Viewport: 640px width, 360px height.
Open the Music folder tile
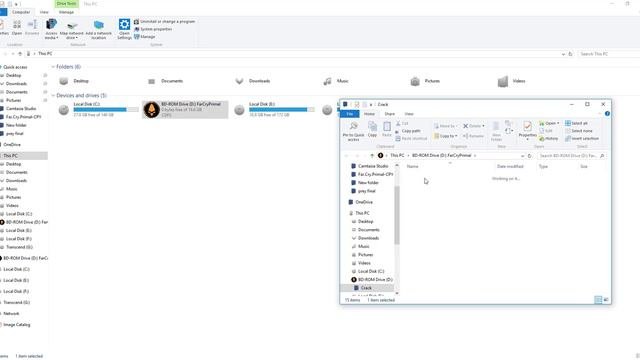[x=336, y=81]
